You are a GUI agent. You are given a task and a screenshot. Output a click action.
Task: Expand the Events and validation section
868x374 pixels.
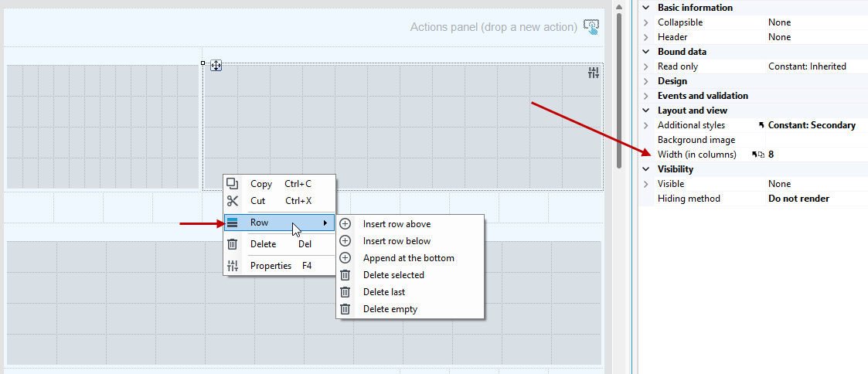[x=645, y=96]
